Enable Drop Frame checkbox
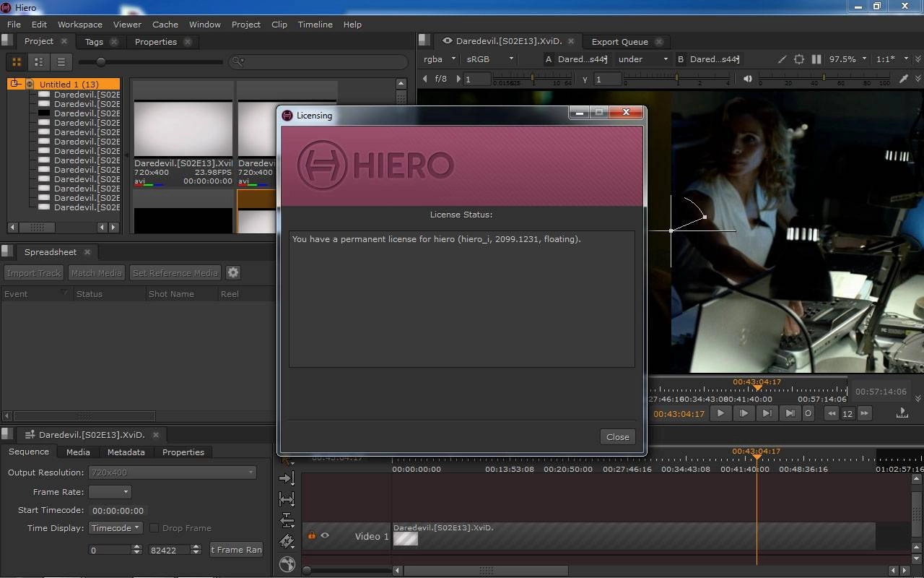The image size is (924, 578). click(x=154, y=528)
